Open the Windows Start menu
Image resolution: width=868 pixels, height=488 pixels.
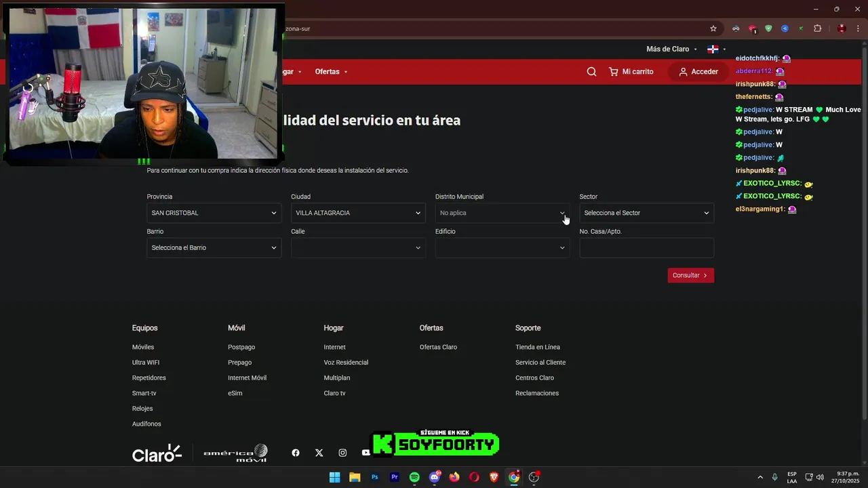334,477
